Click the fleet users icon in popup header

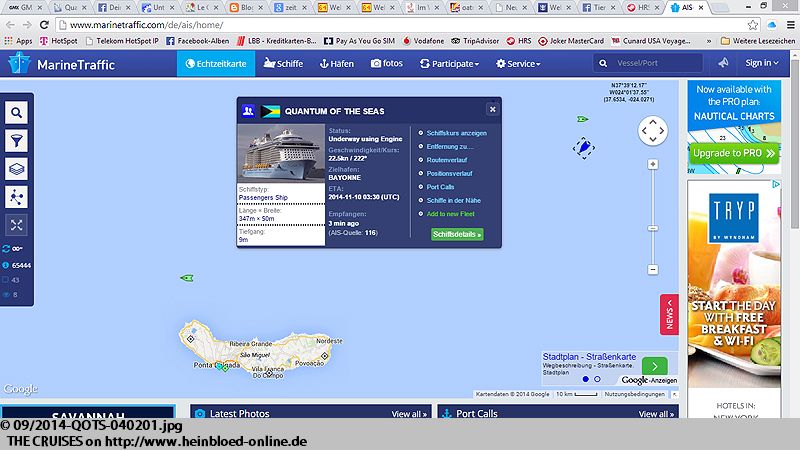pos(248,111)
